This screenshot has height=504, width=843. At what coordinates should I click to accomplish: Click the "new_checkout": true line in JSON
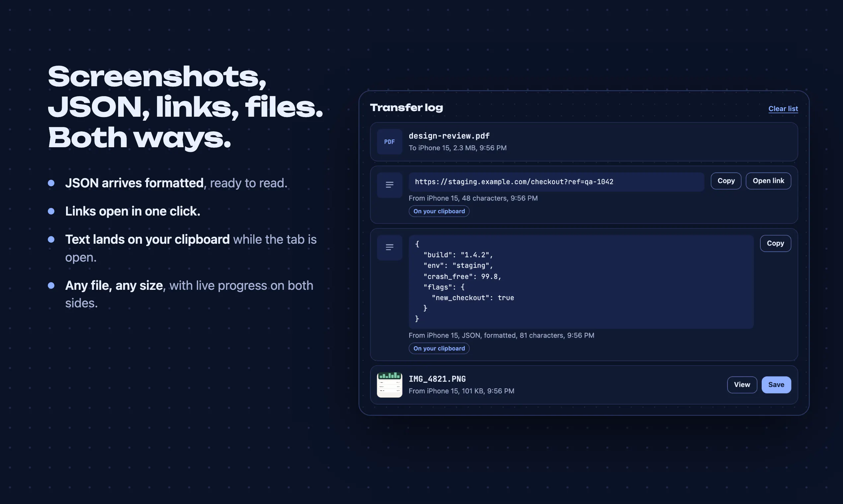pyautogui.click(x=473, y=298)
